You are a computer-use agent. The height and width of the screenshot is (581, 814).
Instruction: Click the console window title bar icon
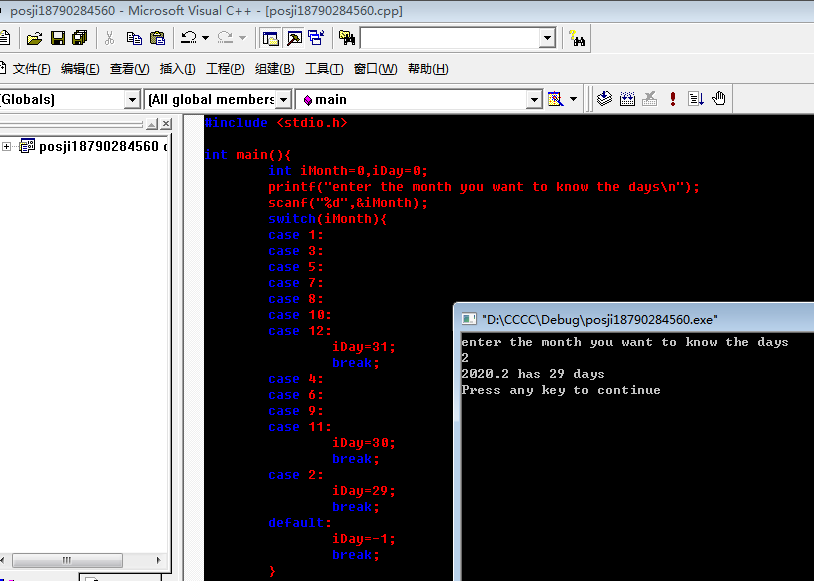[469, 319]
